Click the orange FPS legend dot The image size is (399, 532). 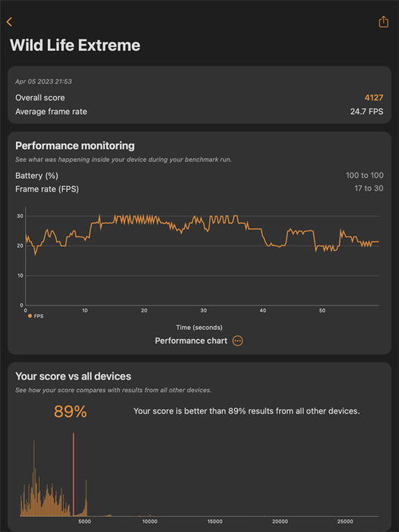pyautogui.click(x=30, y=316)
